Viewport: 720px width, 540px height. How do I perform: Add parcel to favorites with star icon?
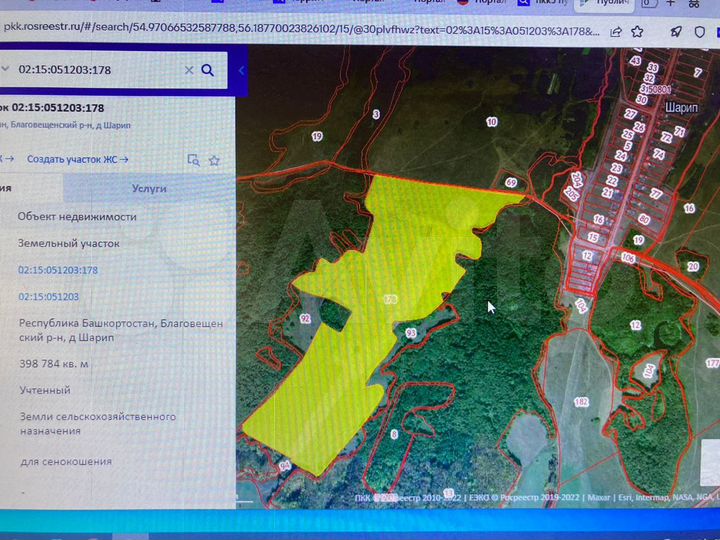coord(214,160)
